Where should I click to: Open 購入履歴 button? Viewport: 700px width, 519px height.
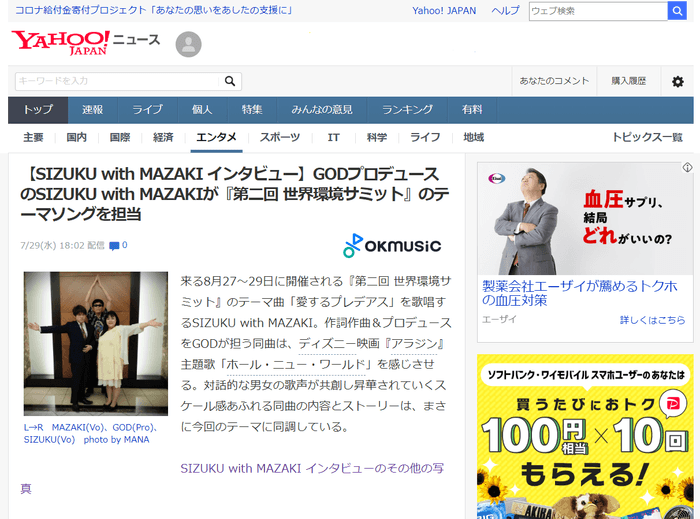tap(629, 81)
